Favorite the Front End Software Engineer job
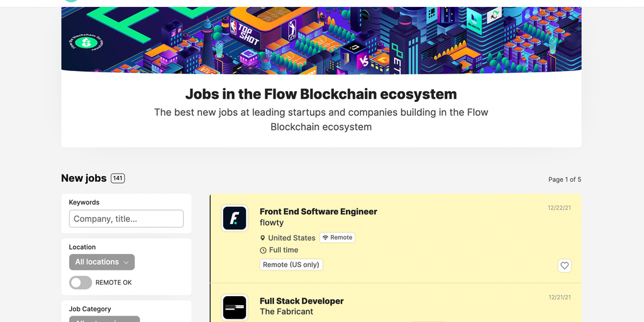This screenshot has width=644, height=322. [564, 265]
